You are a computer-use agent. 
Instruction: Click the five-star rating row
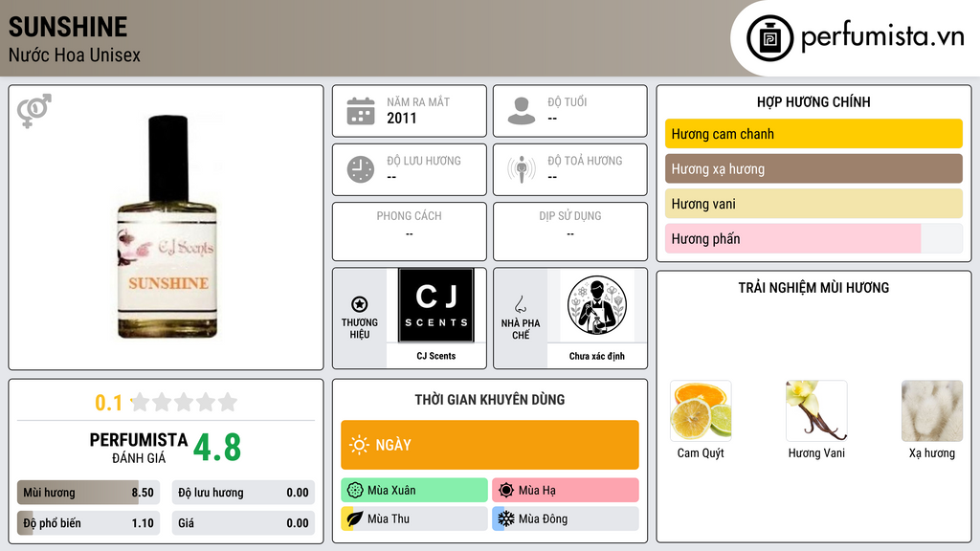[185, 402]
